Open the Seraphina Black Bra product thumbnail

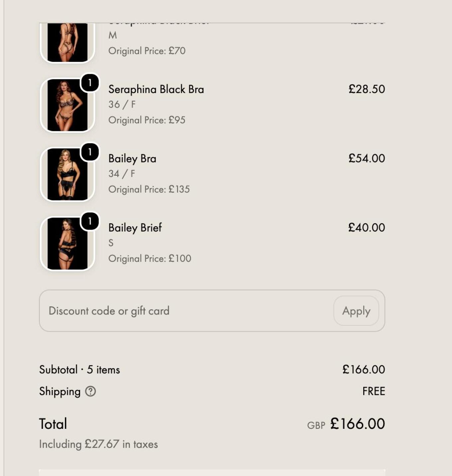pos(67,105)
